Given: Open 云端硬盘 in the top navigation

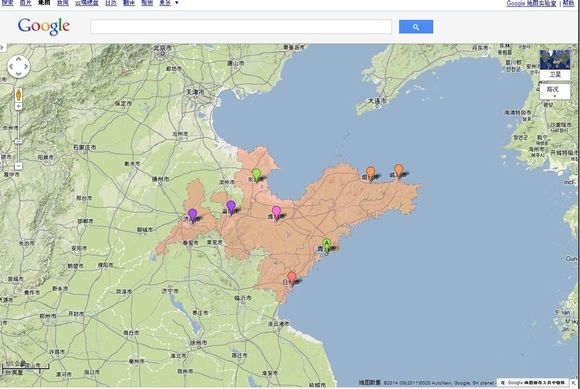Looking at the screenshot, I should point(87,3).
